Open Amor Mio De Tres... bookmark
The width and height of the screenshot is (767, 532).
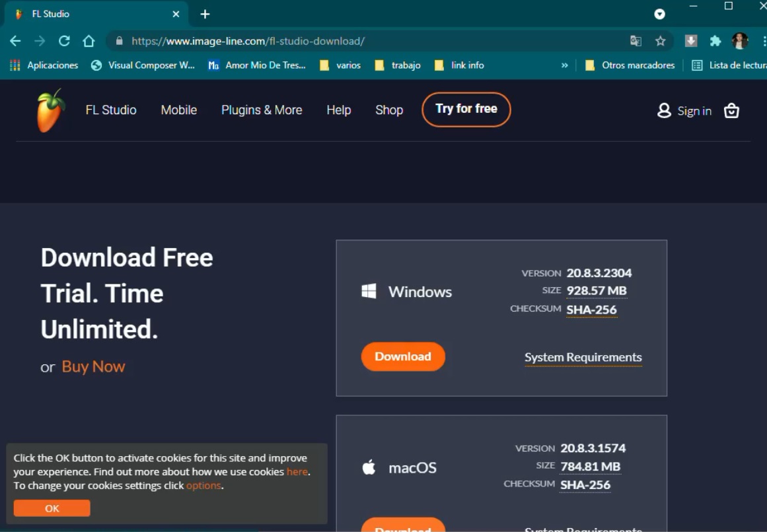[x=257, y=65]
